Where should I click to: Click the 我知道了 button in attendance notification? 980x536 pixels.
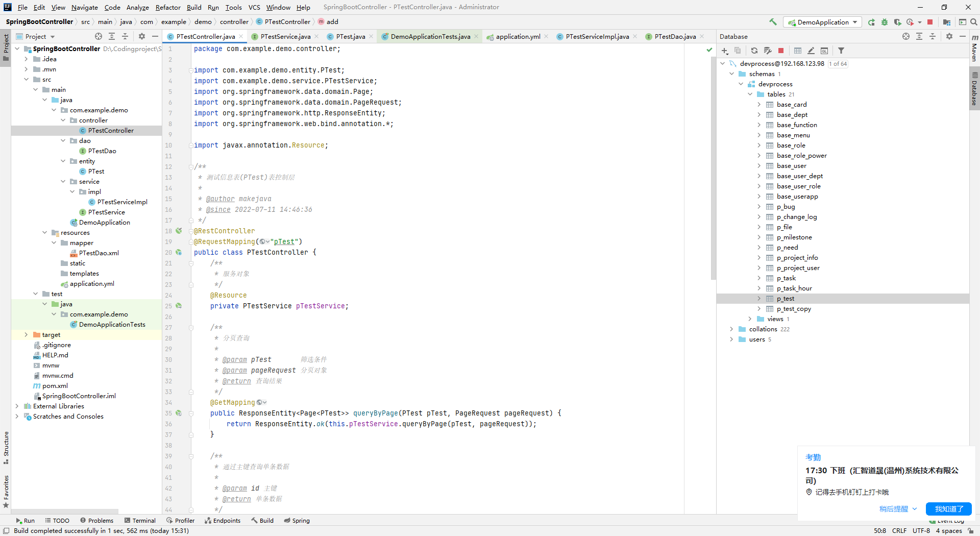pyautogui.click(x=949, y=509)
